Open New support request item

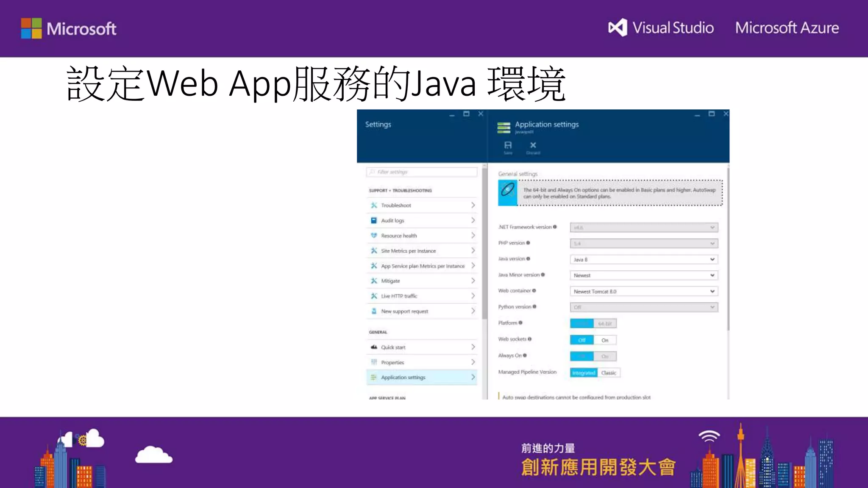point(422,311)
